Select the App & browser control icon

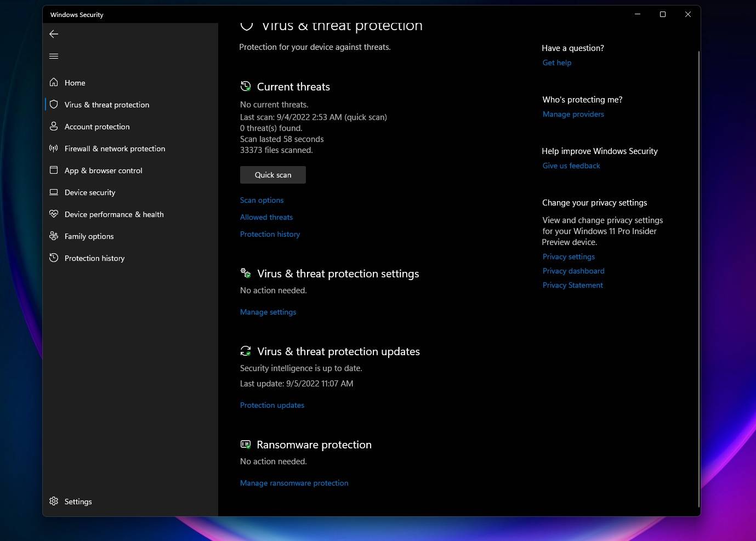tap(54, 170)
